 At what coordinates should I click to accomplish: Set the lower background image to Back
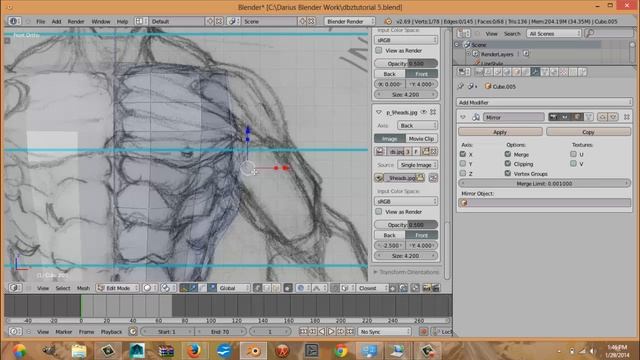[390, 235]
